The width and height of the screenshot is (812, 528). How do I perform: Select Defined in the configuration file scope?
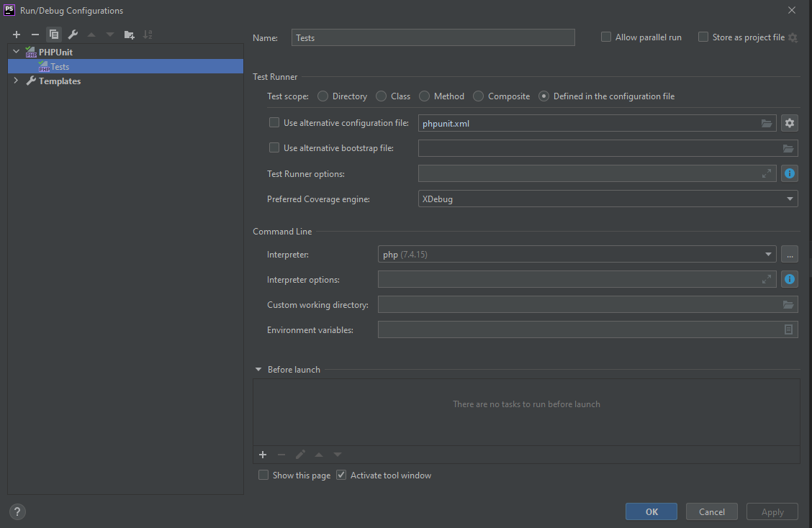pos(543,96)
